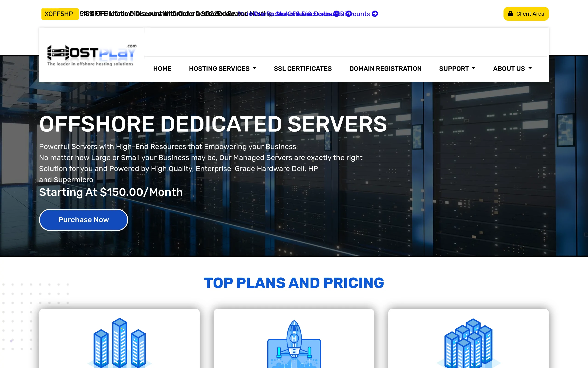Open the Client Area button
Image resolution: width=588 pixels, height=368 pixels.
tap(526, 14)
